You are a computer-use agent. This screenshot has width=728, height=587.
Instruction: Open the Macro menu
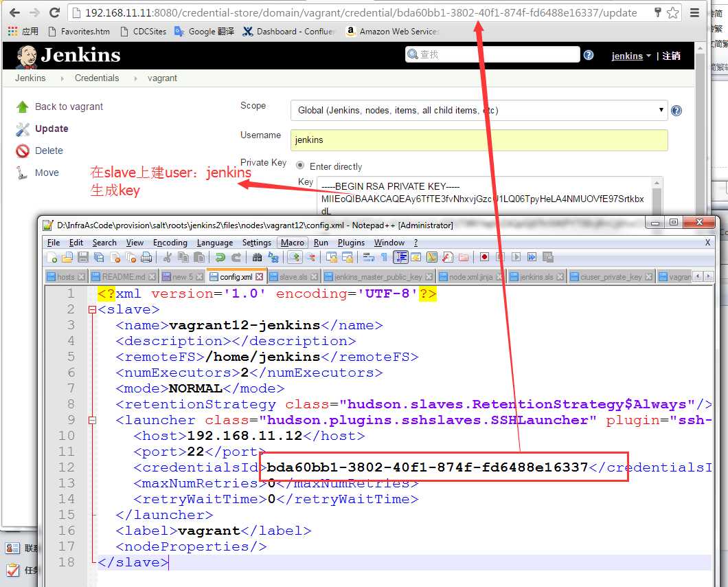point(293,243)
